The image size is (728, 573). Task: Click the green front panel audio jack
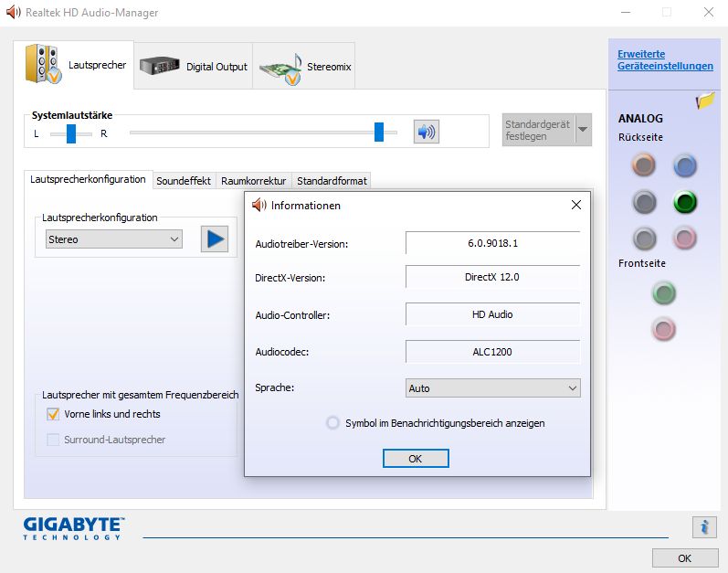664,293
